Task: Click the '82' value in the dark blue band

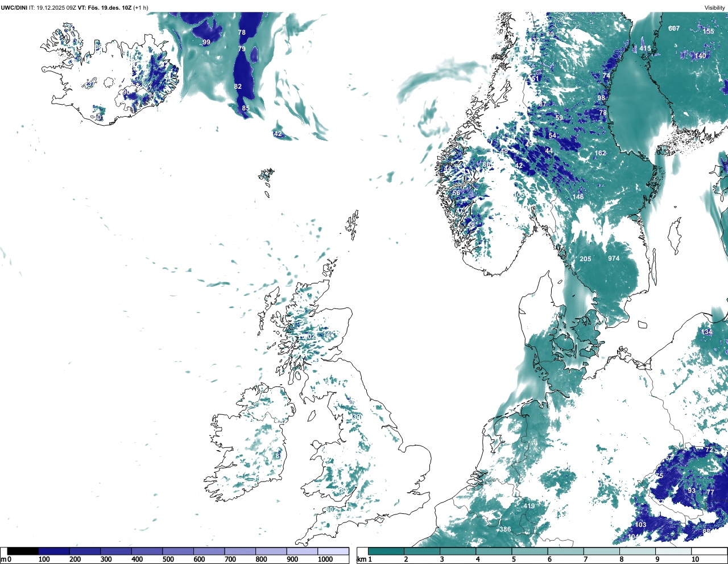Action: pos(238,87)
